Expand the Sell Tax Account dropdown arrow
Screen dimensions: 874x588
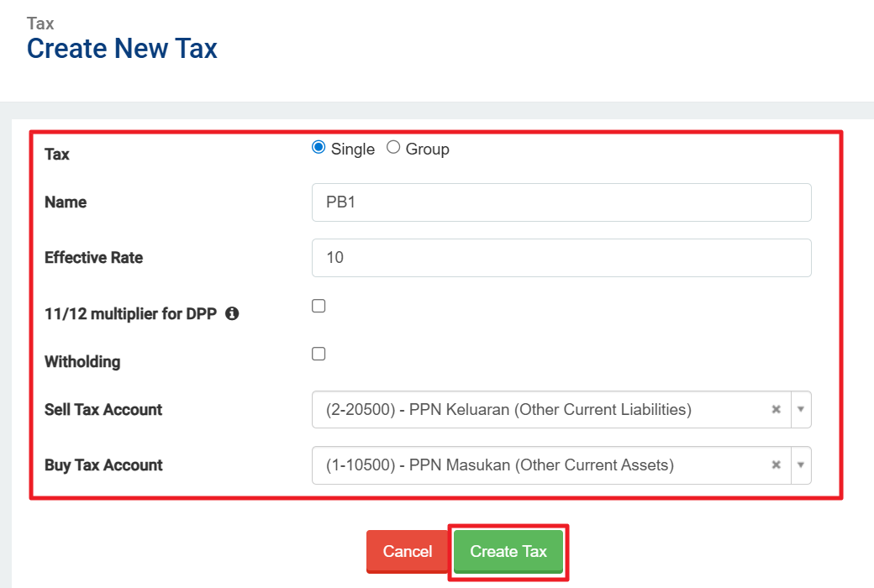click(x=801, y=409)
